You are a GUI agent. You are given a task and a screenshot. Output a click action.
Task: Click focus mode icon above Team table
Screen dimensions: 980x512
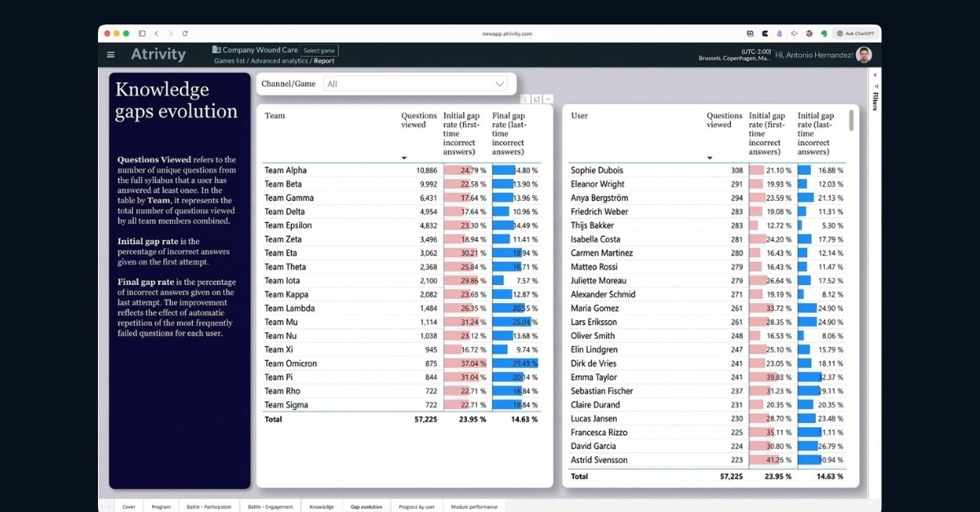(537, 99)
